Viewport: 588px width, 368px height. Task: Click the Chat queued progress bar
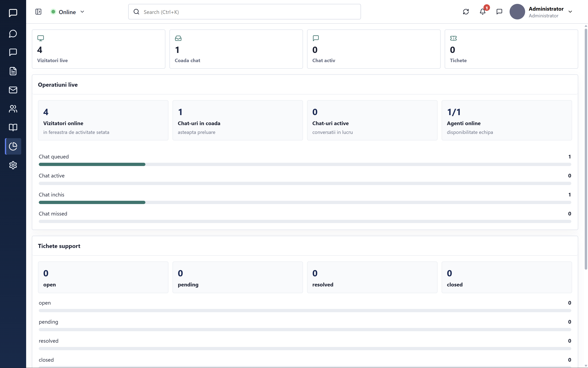305,165
